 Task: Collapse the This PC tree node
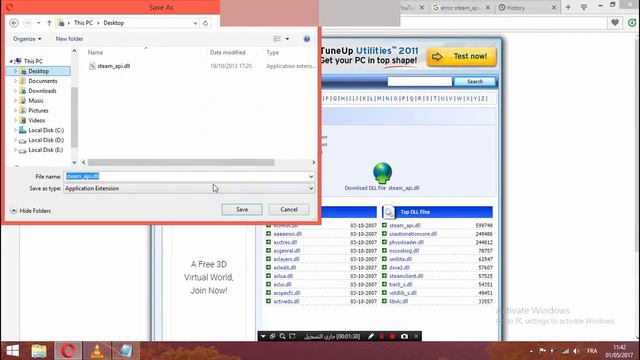coord(11,61)
